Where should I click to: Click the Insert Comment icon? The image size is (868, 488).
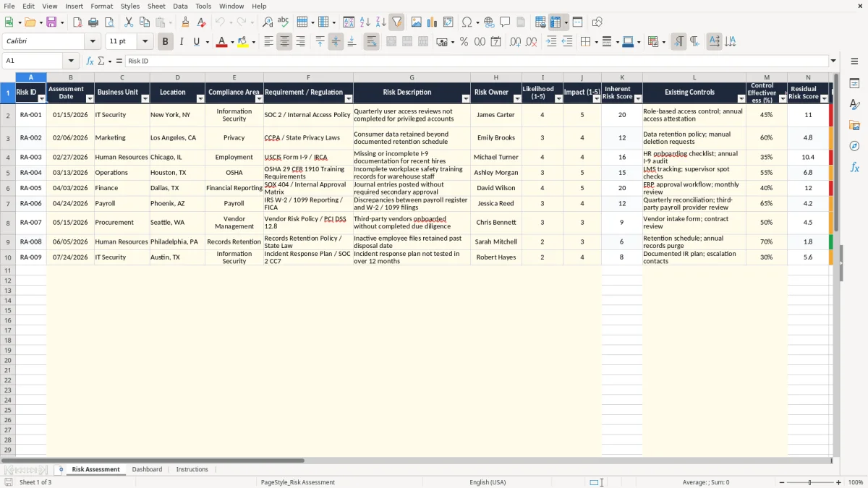coord(505,22)
